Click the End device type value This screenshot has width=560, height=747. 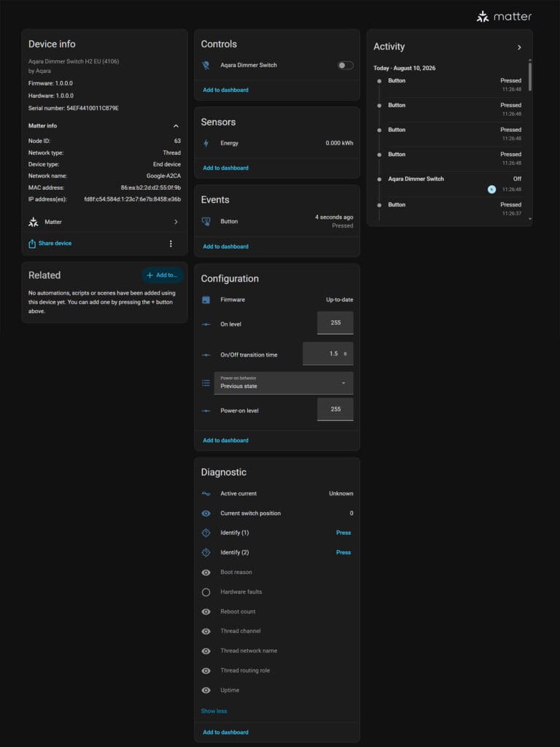(167, 164)
